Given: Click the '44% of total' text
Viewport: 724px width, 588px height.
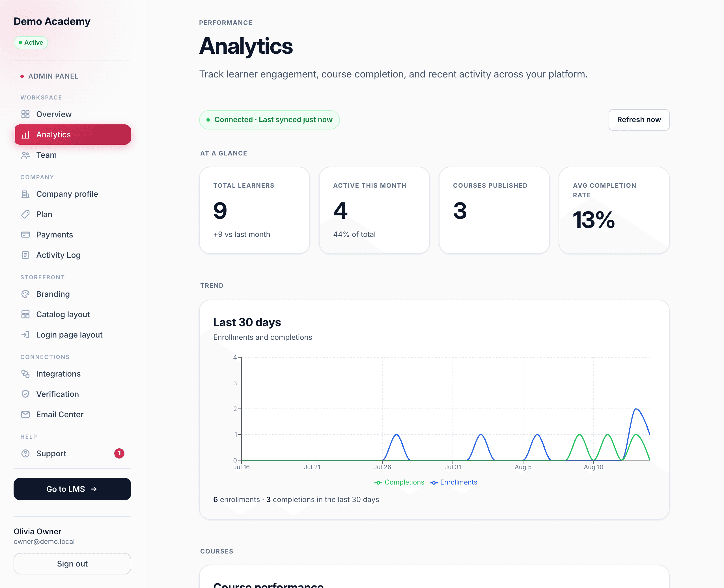Looking at the screenshot, I should tap(354, 234).
